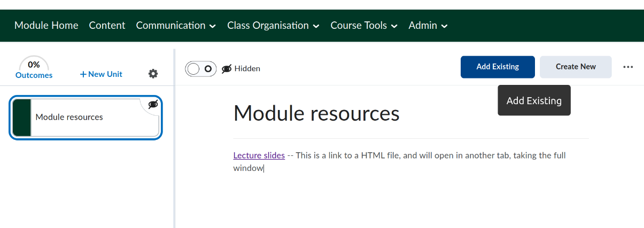644x228 pixels.
Task: Go to Module Home
Action: [46, 25]
